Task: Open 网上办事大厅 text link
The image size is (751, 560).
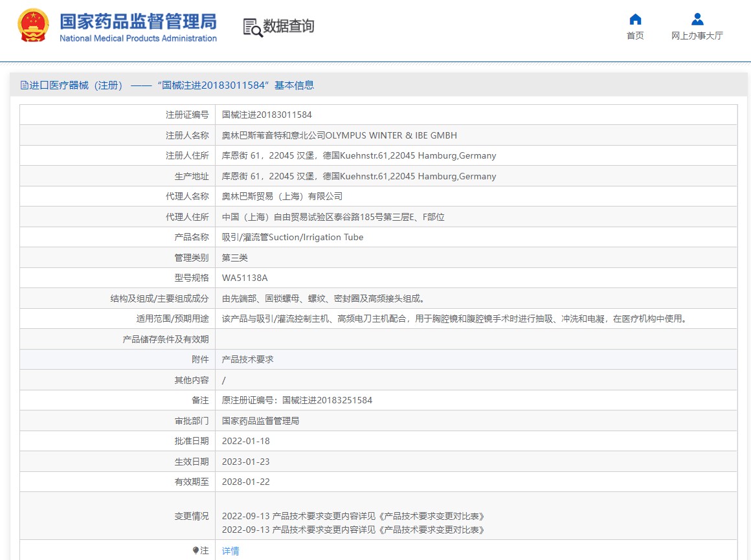Action: click(x=697, y=36)
